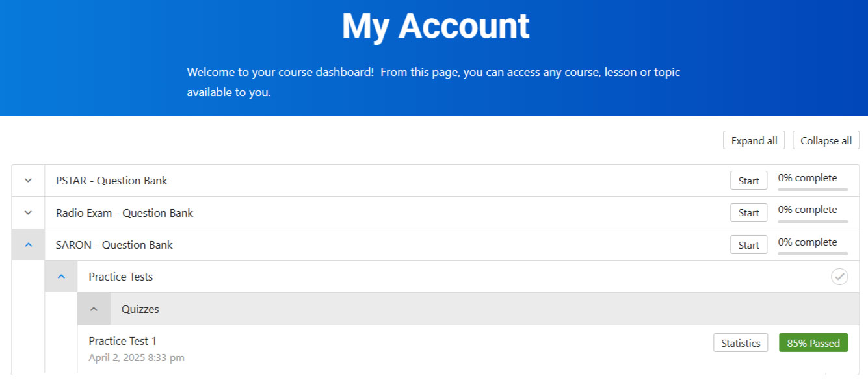
Task: Click the Practice Tests completion checkmark icon
Action: click(839, 277)
